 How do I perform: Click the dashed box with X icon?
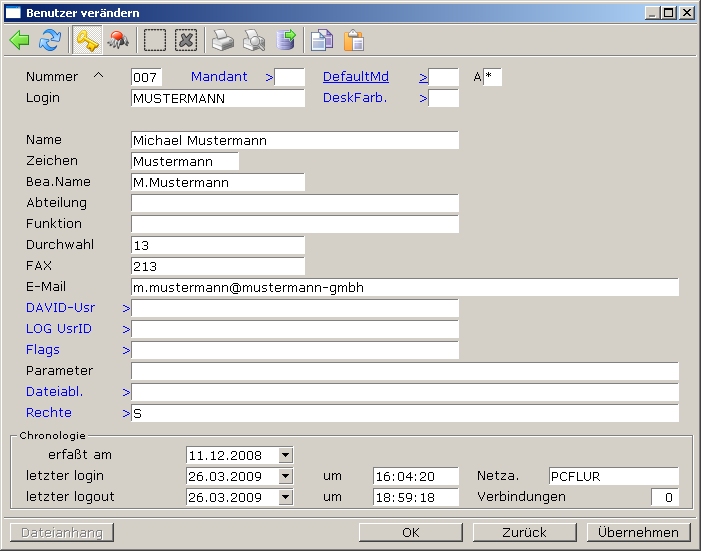click(186, 40)
